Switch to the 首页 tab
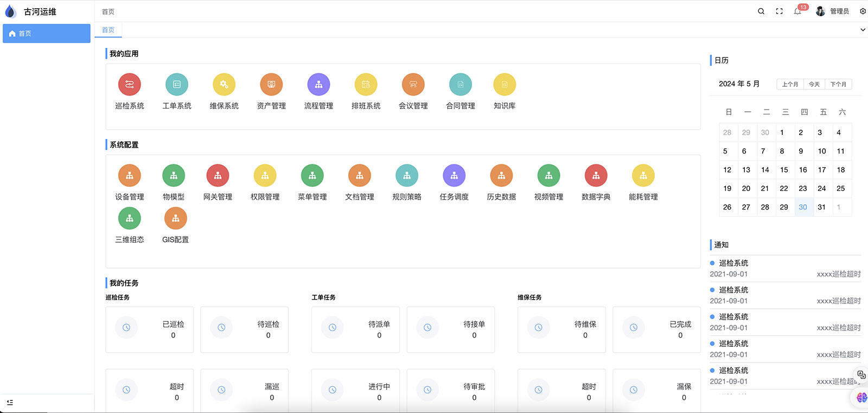The height and width of the screenshot is (413, 868). [108, 30]
